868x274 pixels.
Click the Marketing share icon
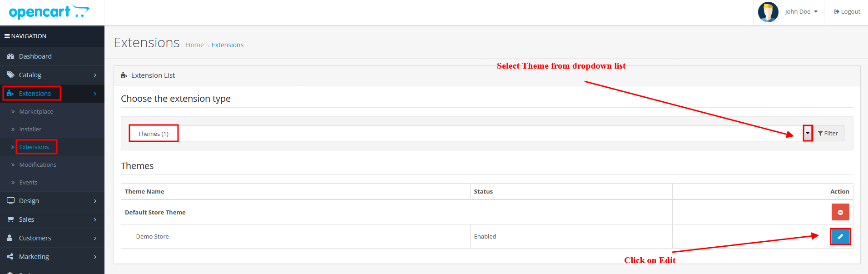click(10, 257)
